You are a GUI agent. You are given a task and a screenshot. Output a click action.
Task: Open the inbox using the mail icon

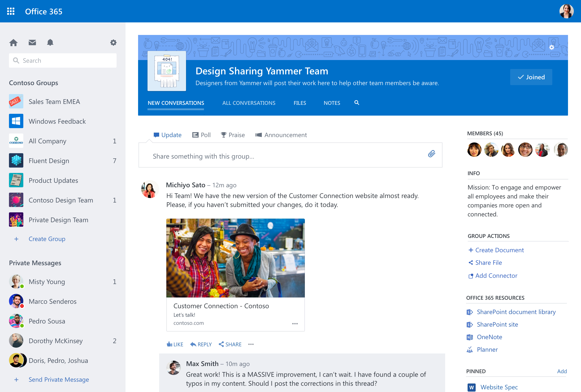coord(32,43)
